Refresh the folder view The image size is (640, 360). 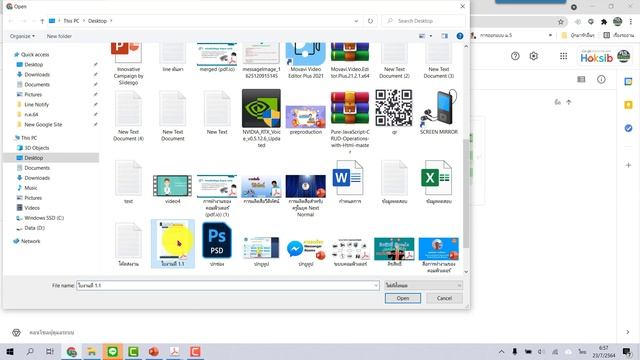click(370, 21)
